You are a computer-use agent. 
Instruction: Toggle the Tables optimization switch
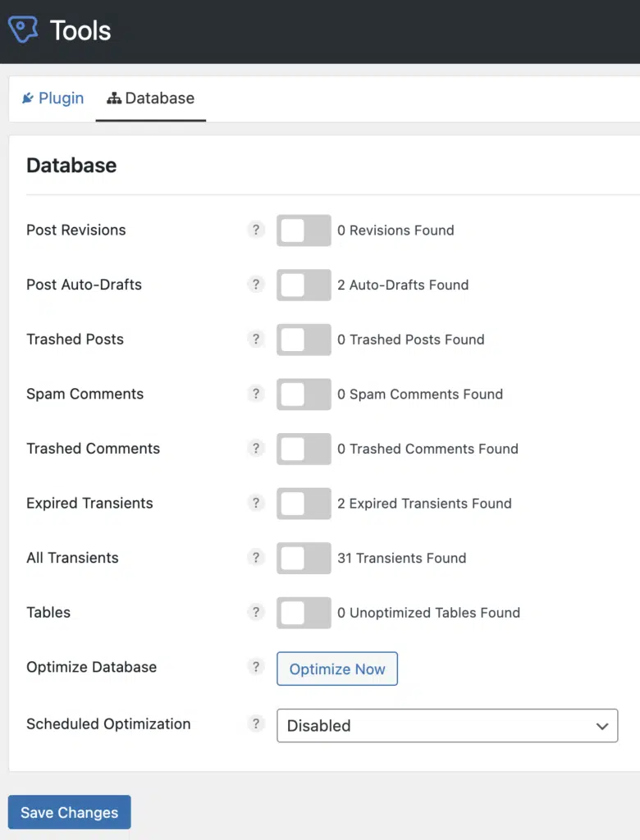tap(304, 613)
